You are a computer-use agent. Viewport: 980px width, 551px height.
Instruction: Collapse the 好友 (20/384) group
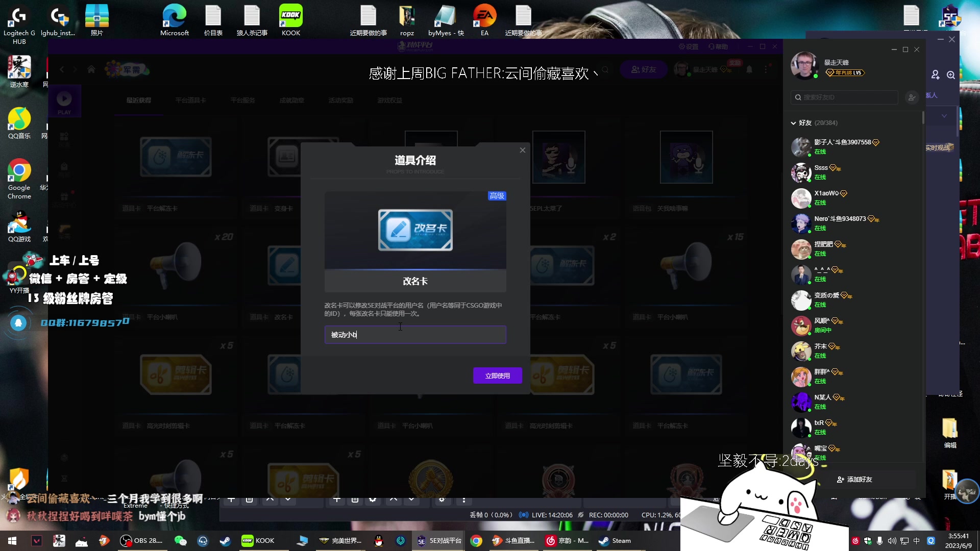coord(793,123)
